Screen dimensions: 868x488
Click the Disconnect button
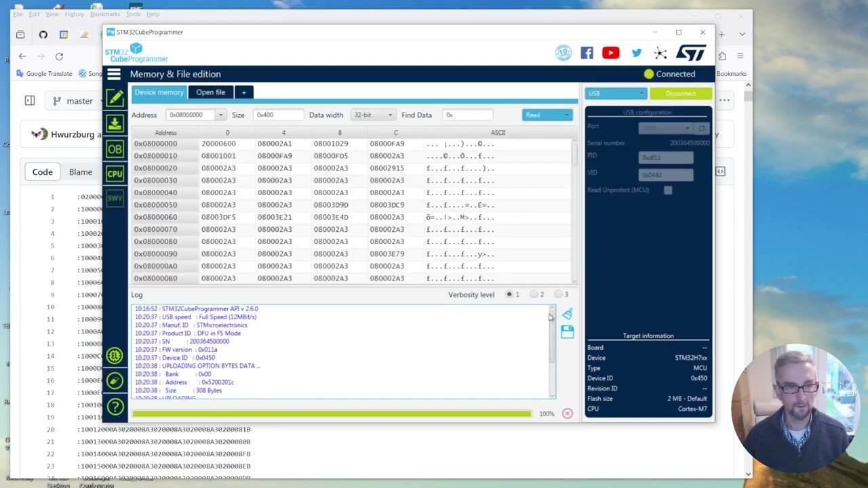[x=681, y=94]
